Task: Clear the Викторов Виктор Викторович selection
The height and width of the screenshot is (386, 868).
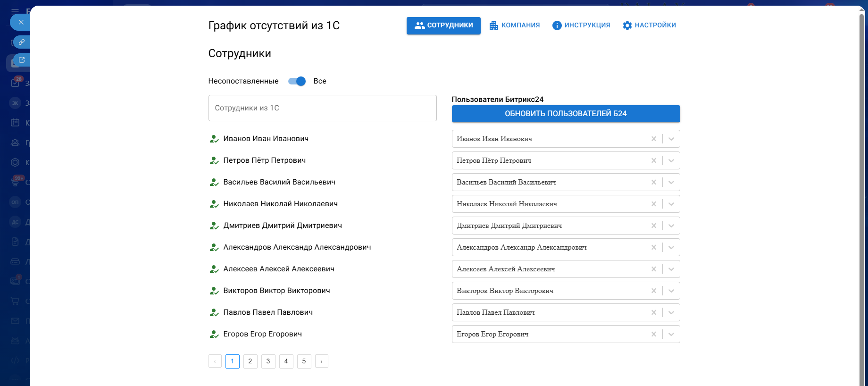Action: tap(653, 291)
